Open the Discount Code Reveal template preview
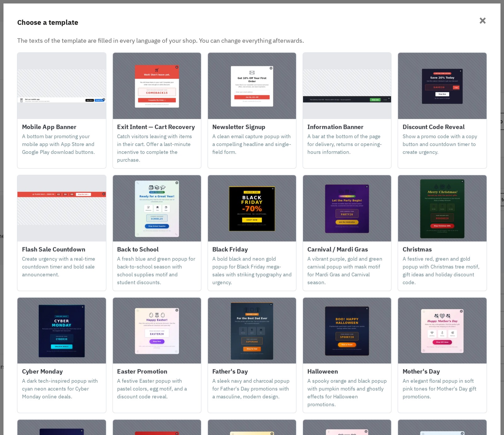Screen dimensions: 504x435 click(442, 86)
